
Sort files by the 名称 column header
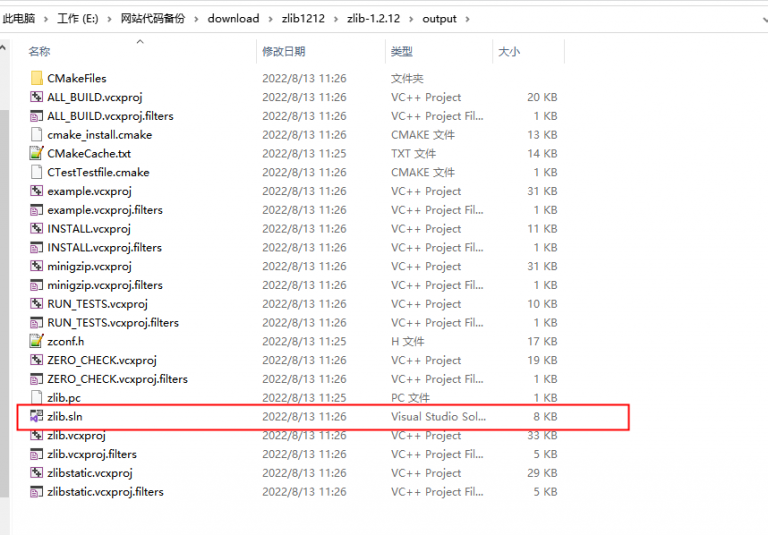[x=39, y=51]
